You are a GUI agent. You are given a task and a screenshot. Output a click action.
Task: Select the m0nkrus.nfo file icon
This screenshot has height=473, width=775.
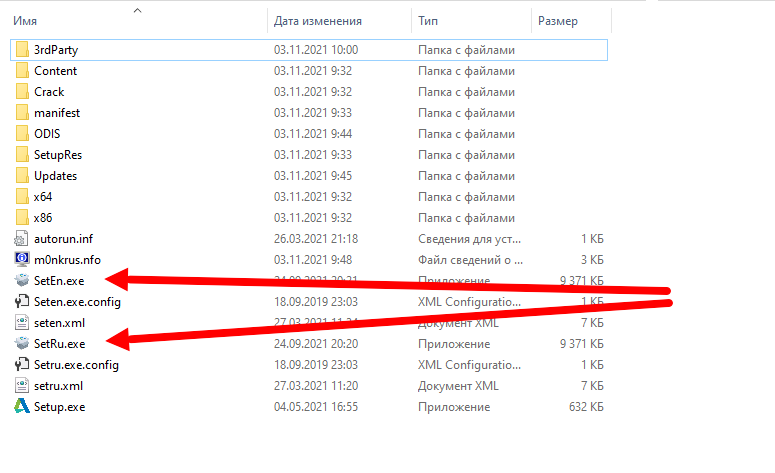[22, 259]
